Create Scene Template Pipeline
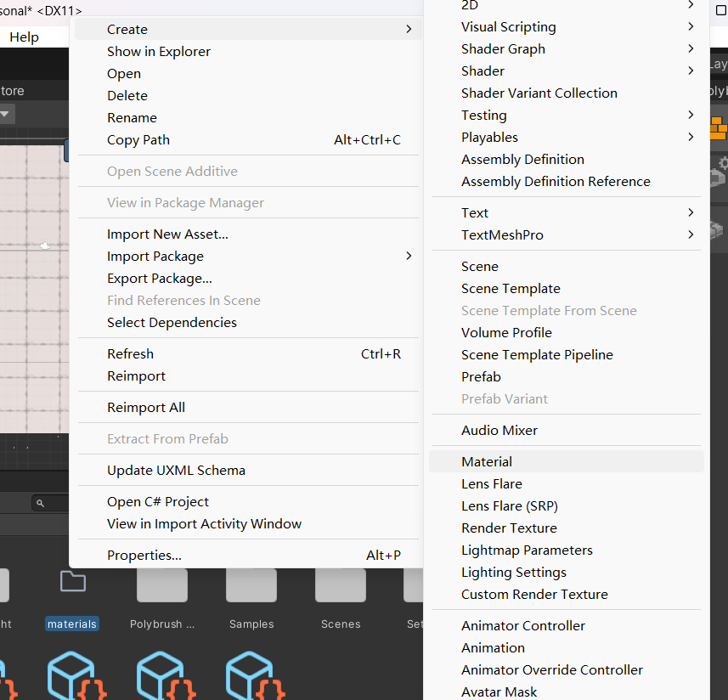728x700 pixels. tap(567, 354)
